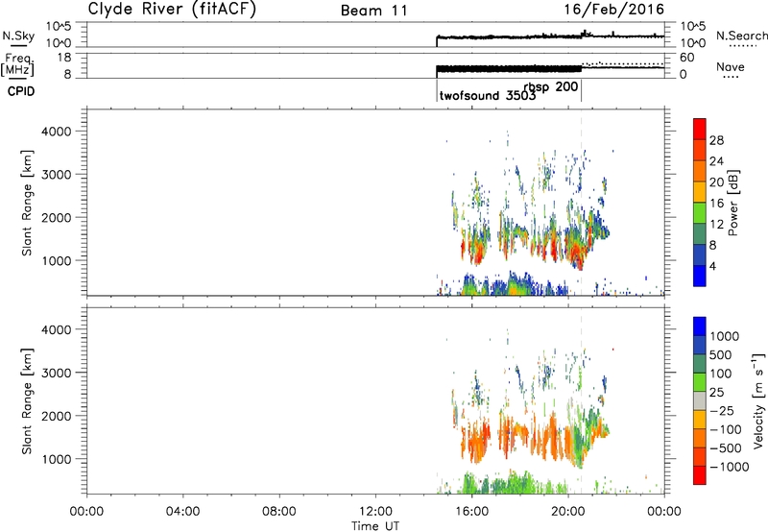This screenshot has height=532, width=768.
Task: Pick the light green Power segment between 12 and 16
Action: (700, 213)
